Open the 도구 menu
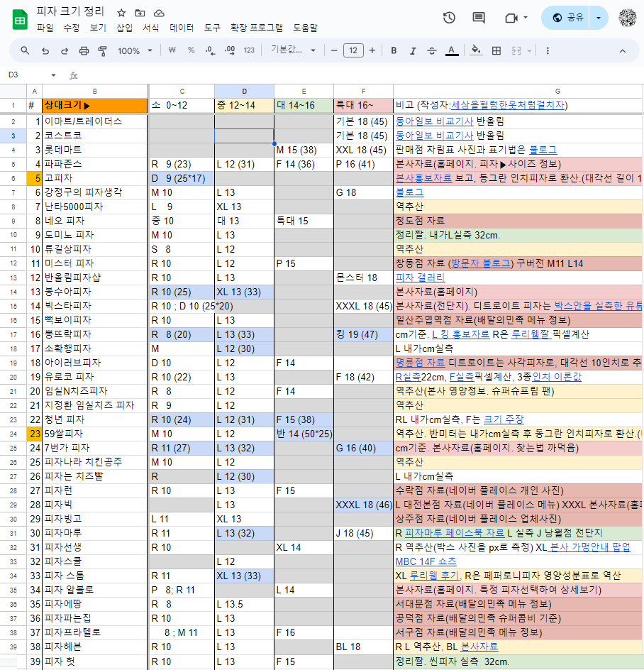The image size is (644, 670). point(212,28)
